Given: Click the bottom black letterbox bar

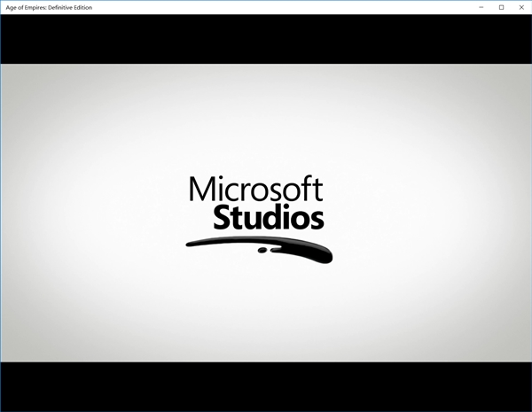Looking at the screenshot, I should (x=266, y=385).
